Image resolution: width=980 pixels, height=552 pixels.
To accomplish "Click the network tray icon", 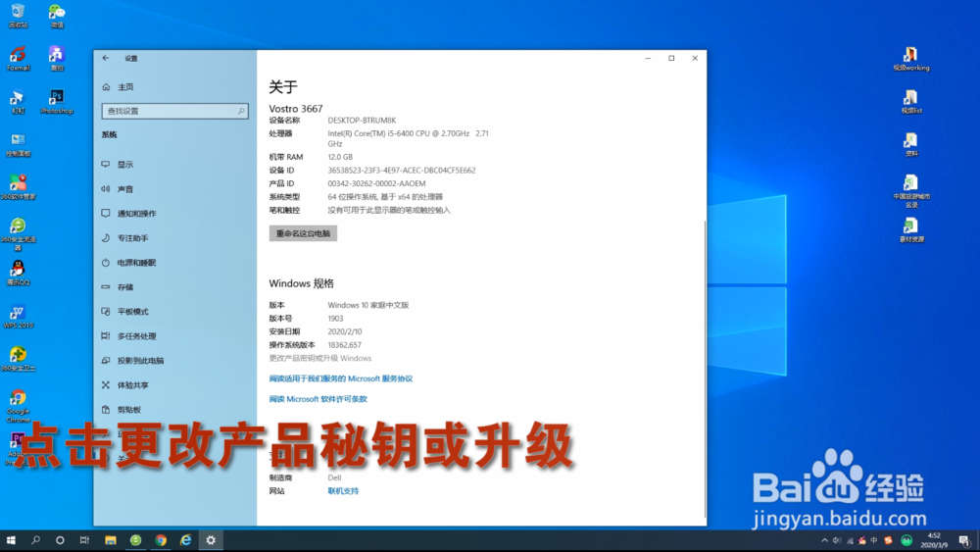I will pyautogui.click(x=850, y=541).
